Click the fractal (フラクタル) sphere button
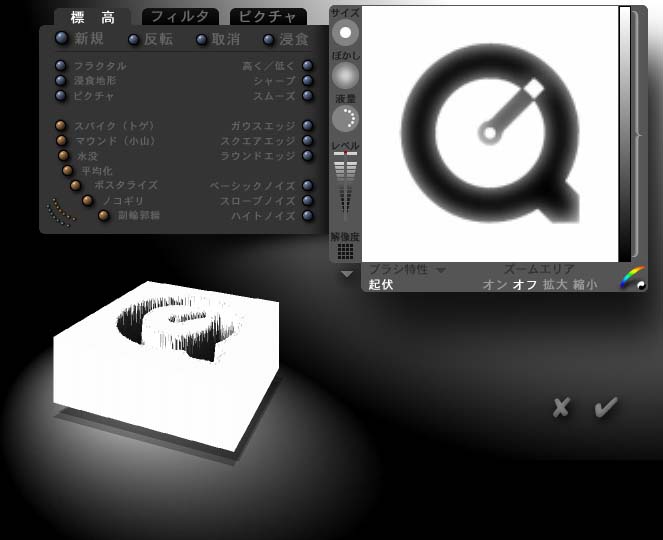663x540 pixels. pos(61,66)
